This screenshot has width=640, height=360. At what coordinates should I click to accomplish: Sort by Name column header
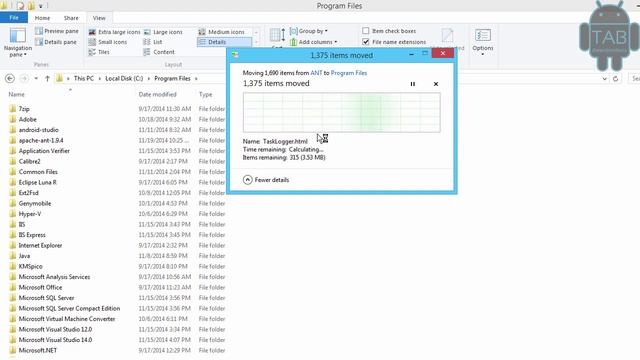pyautogui.click(x=16, y=94)
